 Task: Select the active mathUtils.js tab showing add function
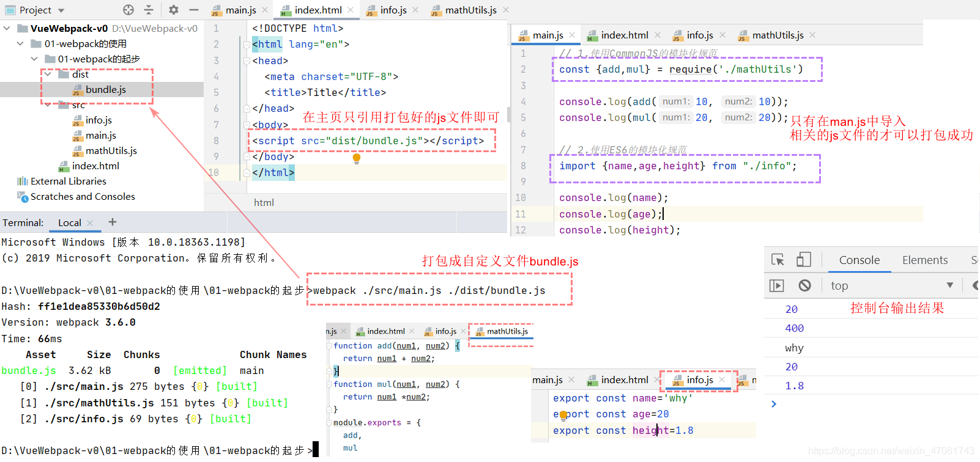pos(502,331)
